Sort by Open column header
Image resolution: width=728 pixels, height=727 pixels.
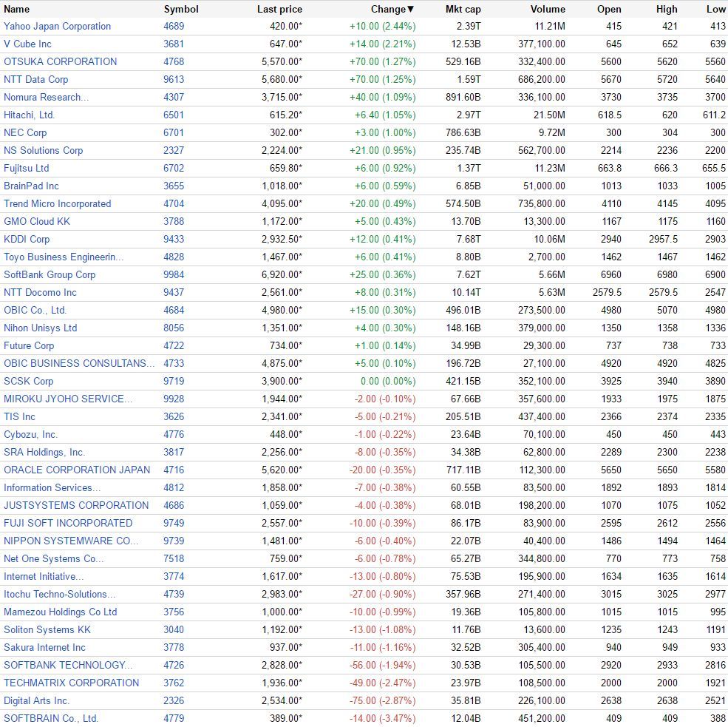tap(609, 10)
